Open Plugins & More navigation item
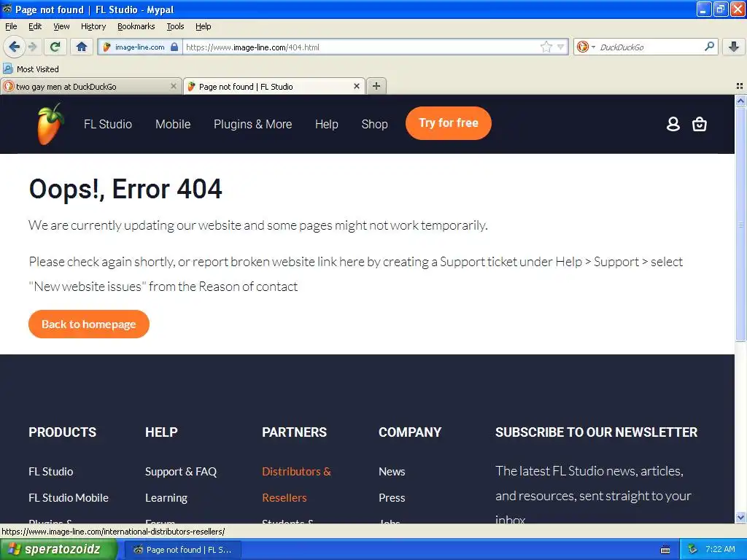The image size is (747, 560). 252,124
